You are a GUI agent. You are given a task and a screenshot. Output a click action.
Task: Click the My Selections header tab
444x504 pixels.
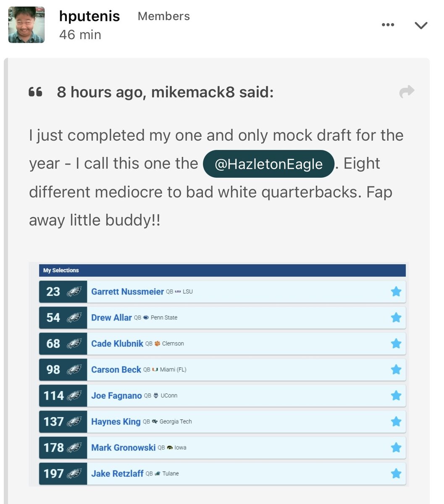click(x=61, y=270)
